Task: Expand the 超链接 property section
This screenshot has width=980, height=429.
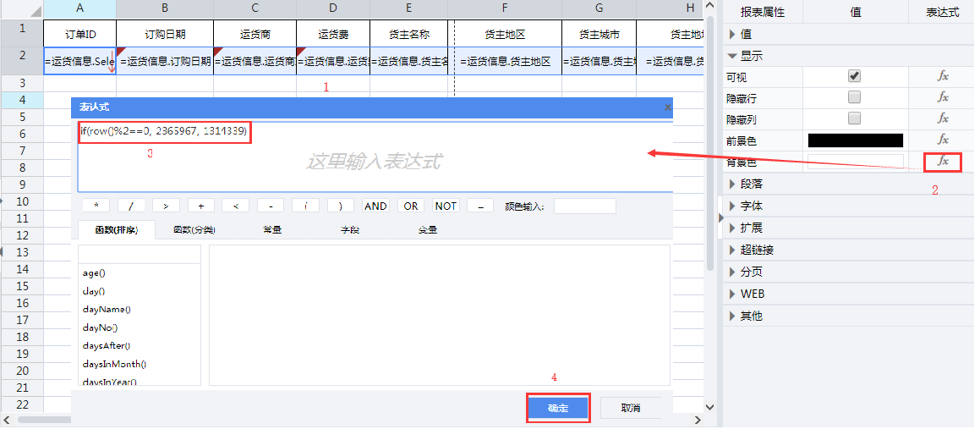Action: click(x=732, y=250)
